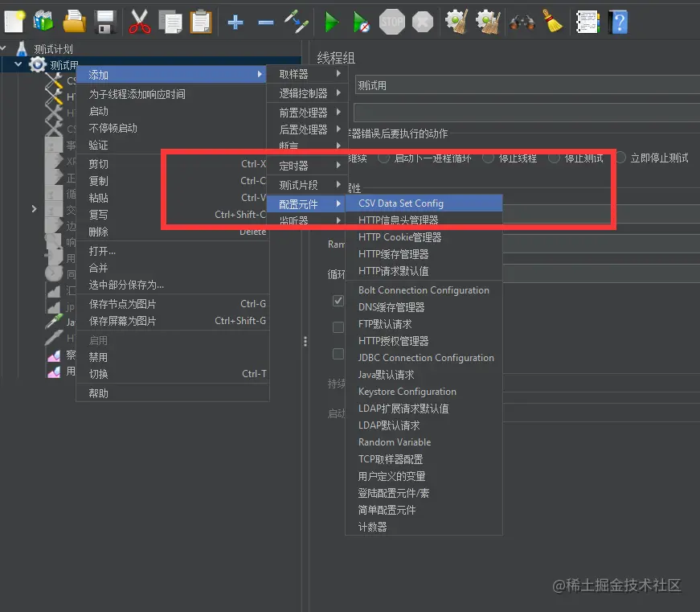Open the 取样器 submenu
The image size is (700, 612).
pos(307,74)
